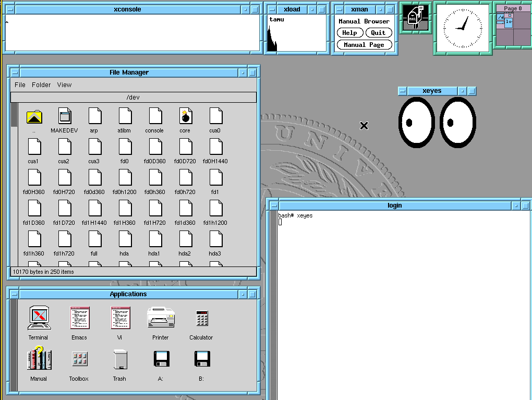Open the File menu in File Manager
Screen dimensions: 532x400
click(20, 85)
